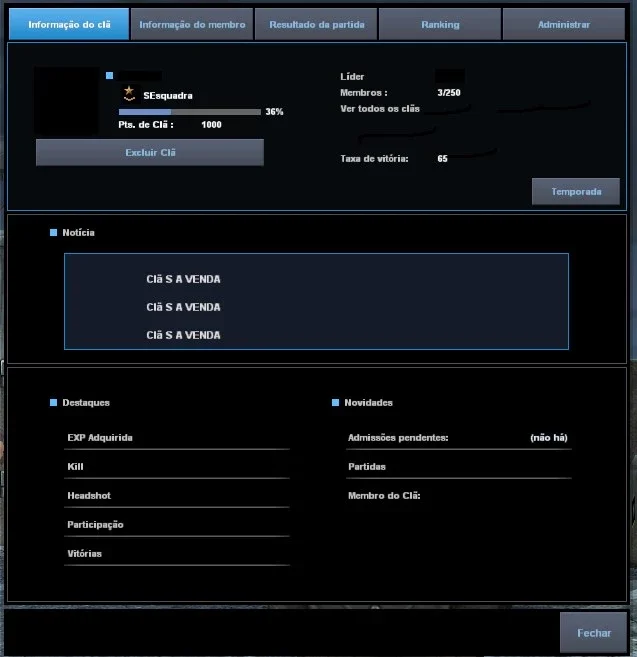Click the blue square marker beside Destaques
This screenshot has width=637, height=657.
point(53,403)
